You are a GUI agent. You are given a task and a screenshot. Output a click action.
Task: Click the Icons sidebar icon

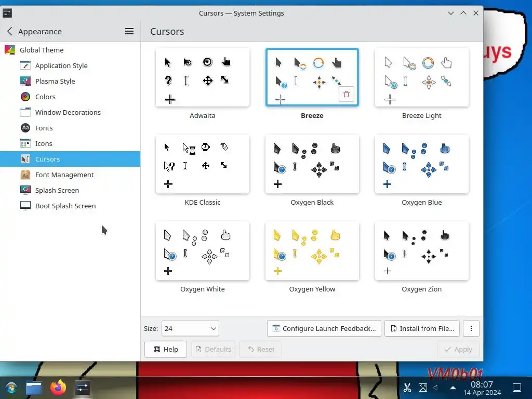25,143
